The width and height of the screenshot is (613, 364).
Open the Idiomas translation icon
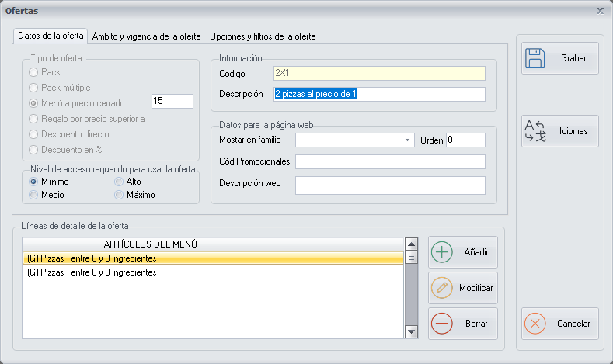tap(535, 131)
